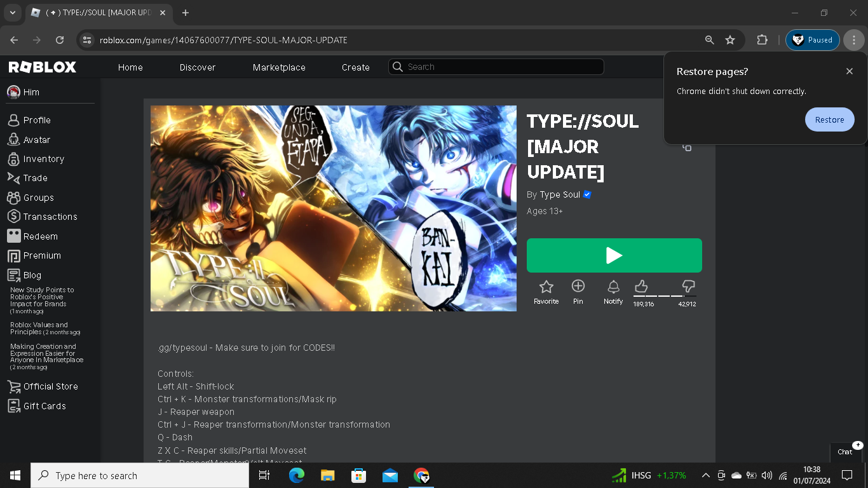Image resolution: width=868 pixels, height=488 pixels.
Task: View site information icon in address bar
Action: pos(87,40)
